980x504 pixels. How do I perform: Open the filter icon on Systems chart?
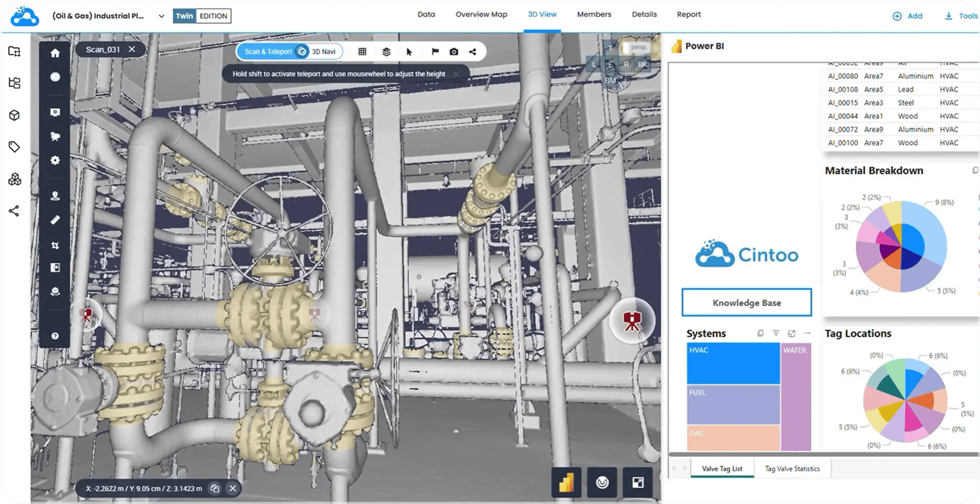click(x=776, y=333)
